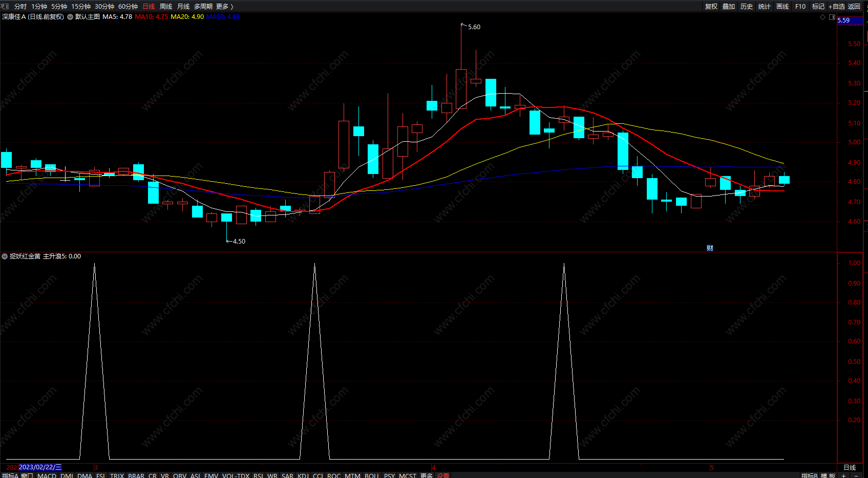Image resolution: width=868 pixels, height=478 pixels.
Task: Click the diamond icon above the price axis
Action: point(823,17)
